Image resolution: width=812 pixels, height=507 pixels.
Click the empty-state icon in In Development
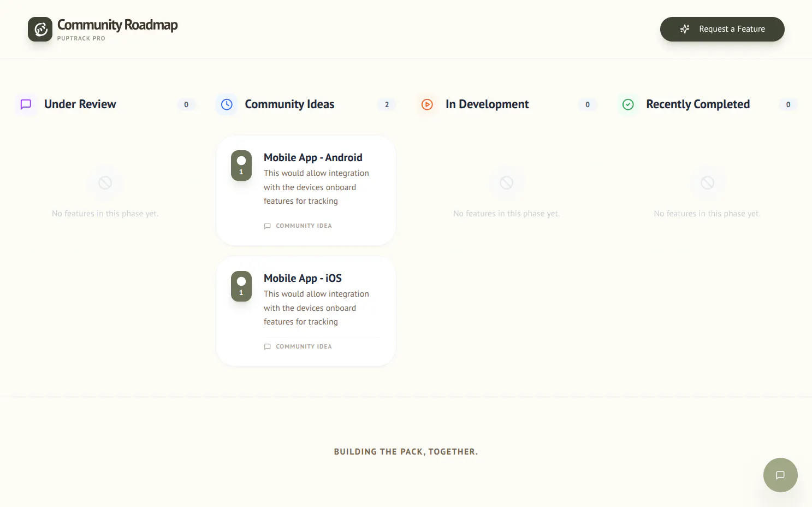[x=507, y=182]
